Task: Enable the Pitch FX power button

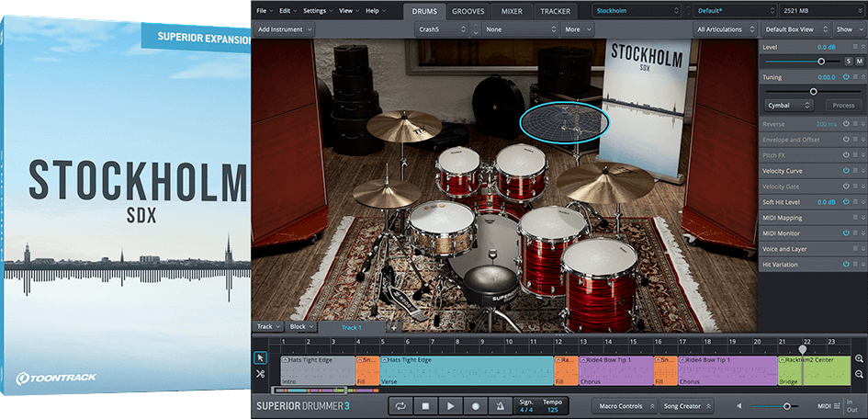Action: tap(846, 155)
